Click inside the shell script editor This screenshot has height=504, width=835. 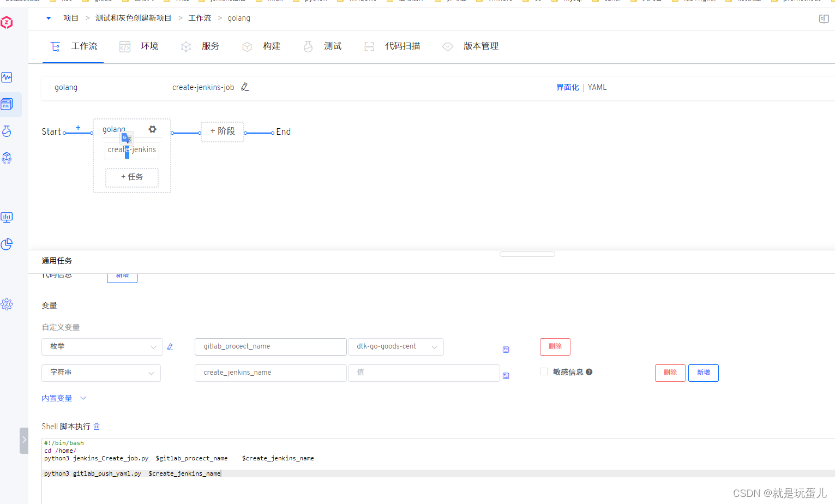click(x=438, y=471)
